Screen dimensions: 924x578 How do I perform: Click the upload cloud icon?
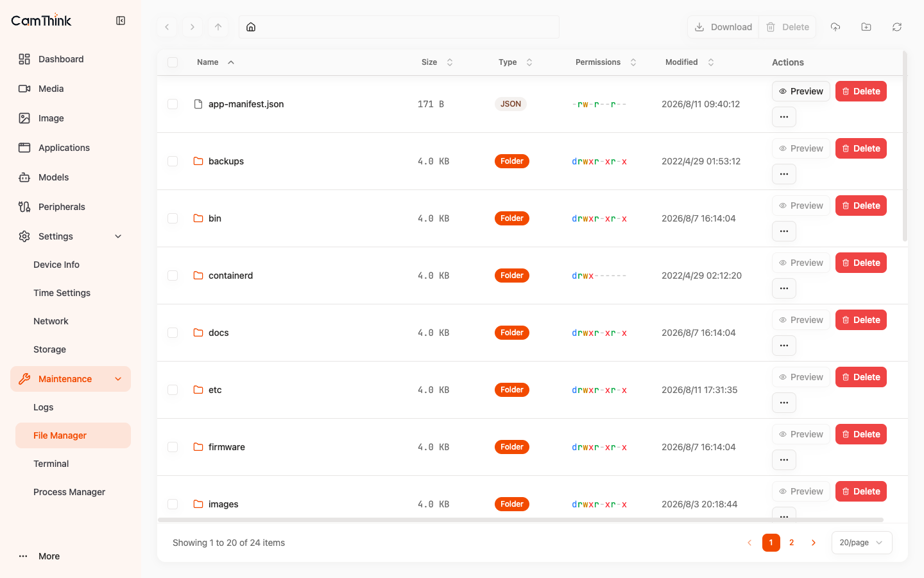[x=835, y=27]
